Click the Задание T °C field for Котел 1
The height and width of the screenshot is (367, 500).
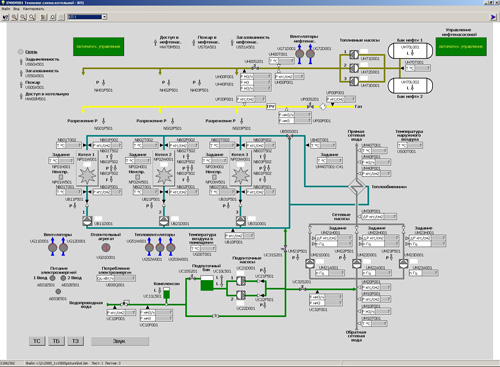[x=61, y=161]
